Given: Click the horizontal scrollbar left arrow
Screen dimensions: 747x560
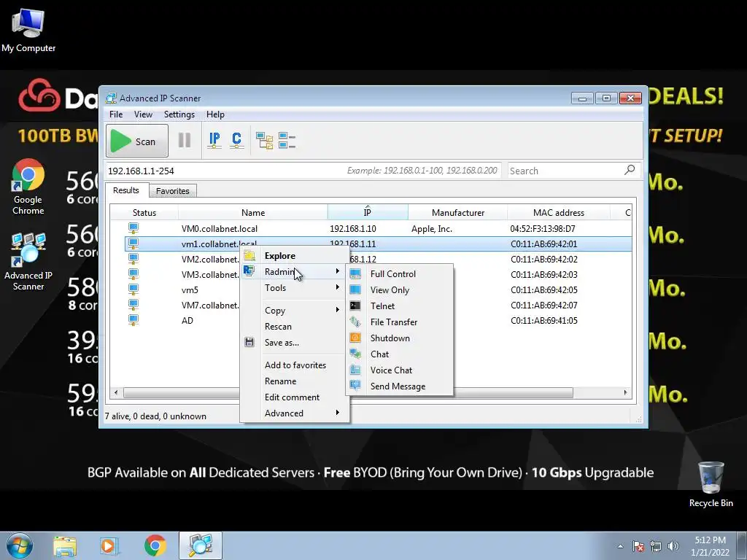Looking at the screenshot, I should pyautogui.click(x=116, y=392).
